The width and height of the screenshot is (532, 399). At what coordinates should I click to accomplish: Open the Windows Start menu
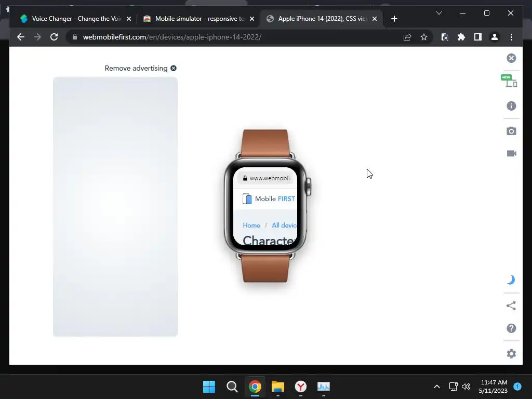click(209, 387)
